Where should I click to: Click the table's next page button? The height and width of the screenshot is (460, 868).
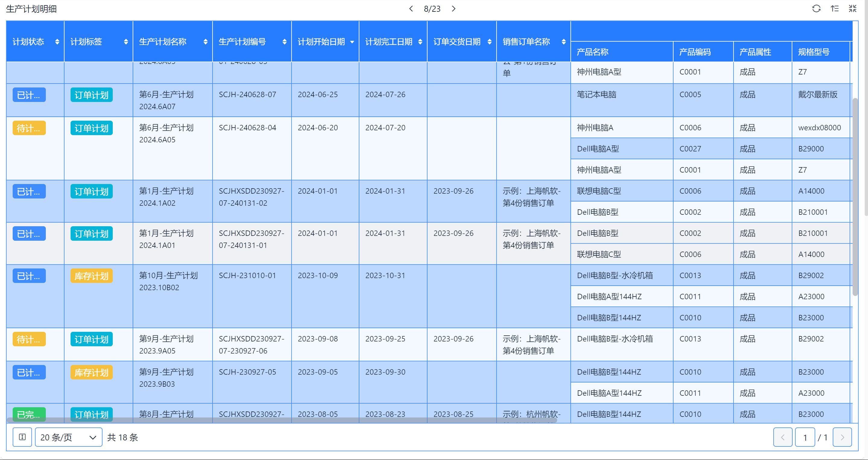tap(842, 437)
